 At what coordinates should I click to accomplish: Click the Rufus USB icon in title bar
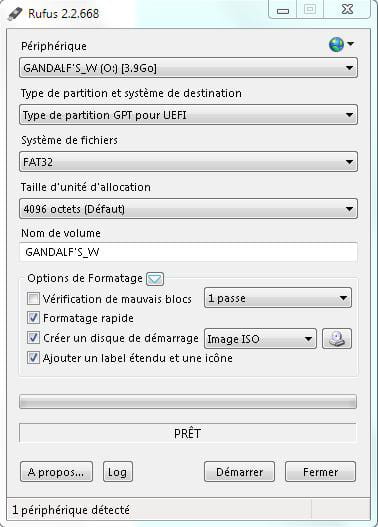point(15,14)
